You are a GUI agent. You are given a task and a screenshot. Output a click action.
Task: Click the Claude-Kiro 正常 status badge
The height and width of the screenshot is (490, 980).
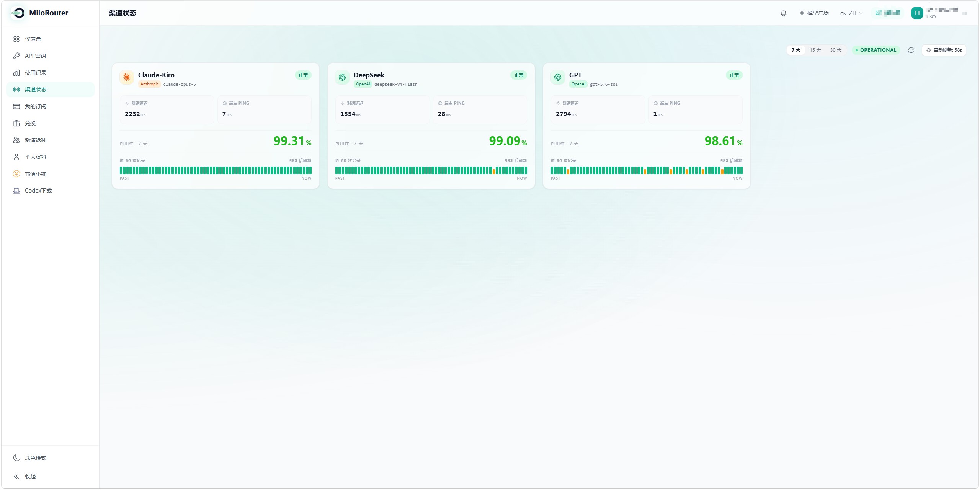click(303, 75)
